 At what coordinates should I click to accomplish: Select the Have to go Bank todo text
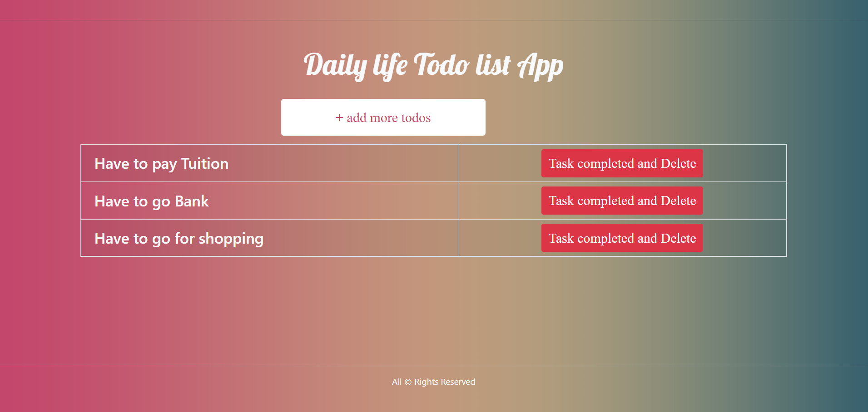pos(151,201)
